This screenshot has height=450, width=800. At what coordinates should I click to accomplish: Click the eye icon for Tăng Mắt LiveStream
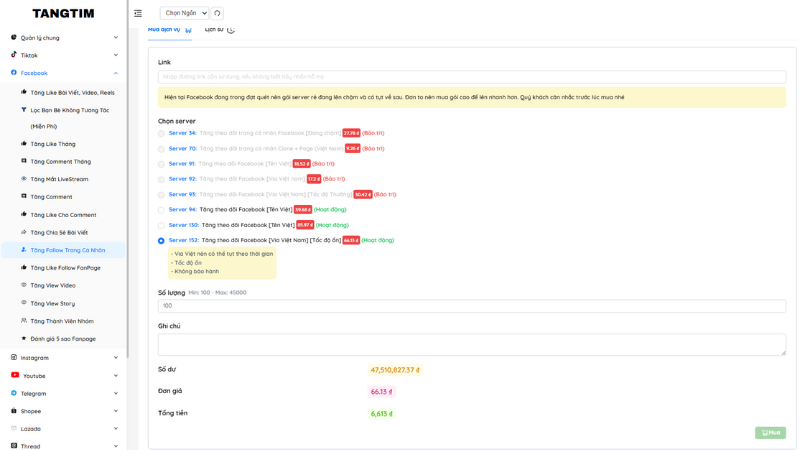24,179
